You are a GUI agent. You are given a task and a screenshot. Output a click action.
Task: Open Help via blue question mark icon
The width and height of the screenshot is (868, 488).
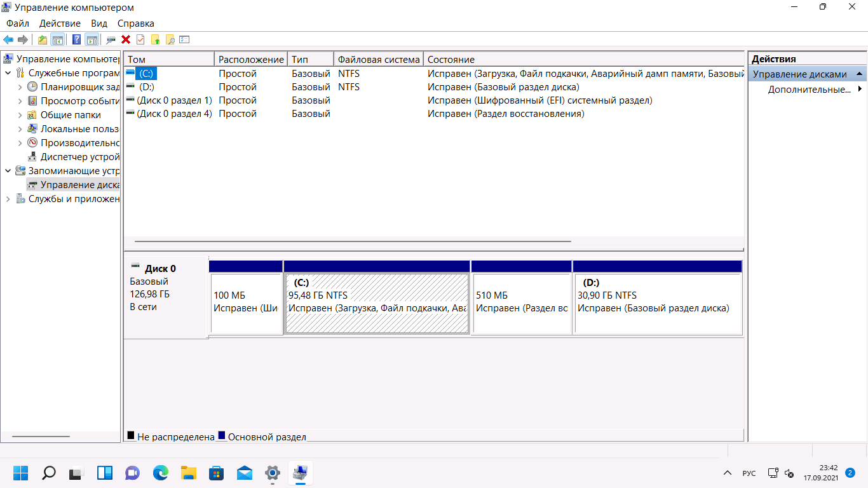pos(77,39)
